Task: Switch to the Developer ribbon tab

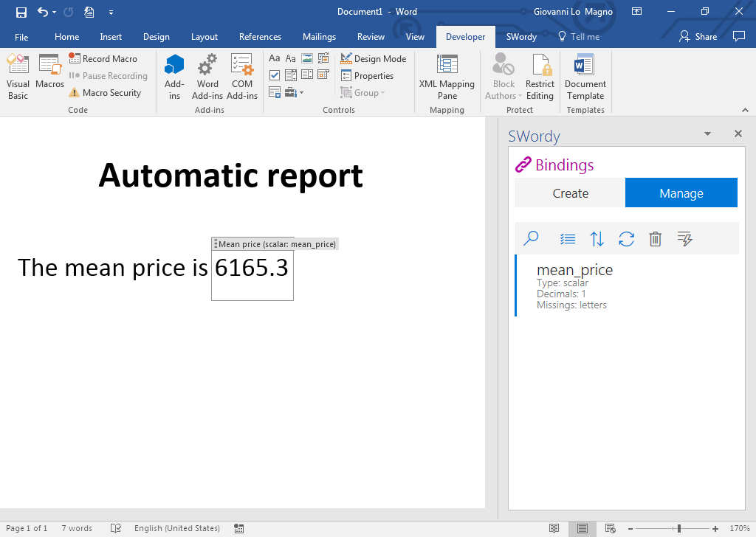Action: (465, 36)
